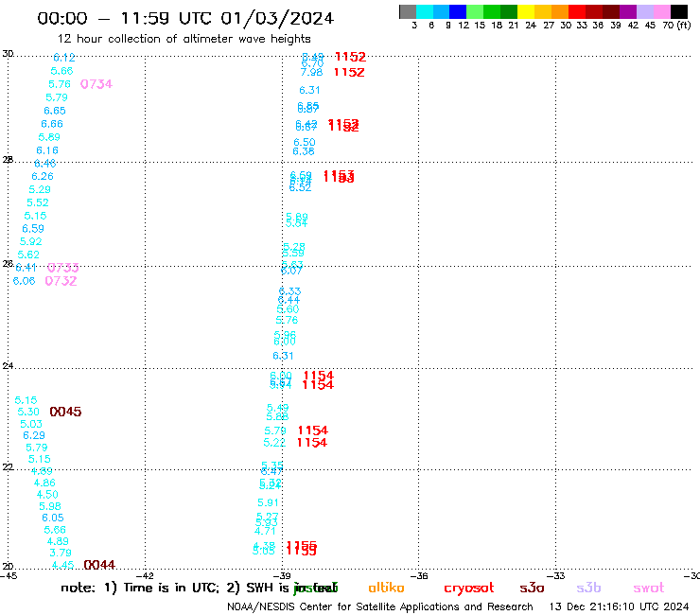Click the dark red 0045 timestamp
The image size is (700, 615).
[65, 412]
